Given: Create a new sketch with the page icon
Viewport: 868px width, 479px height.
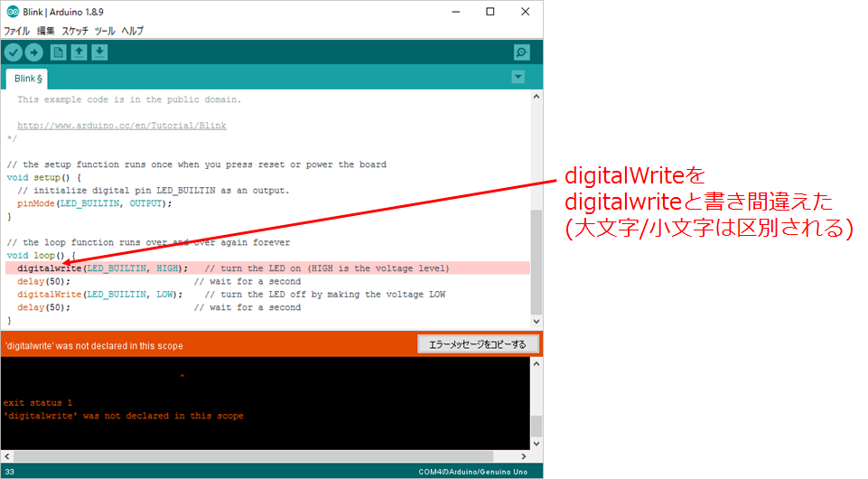Looking at the screenshot, I should pyautogui.click(x=58, y=52).
